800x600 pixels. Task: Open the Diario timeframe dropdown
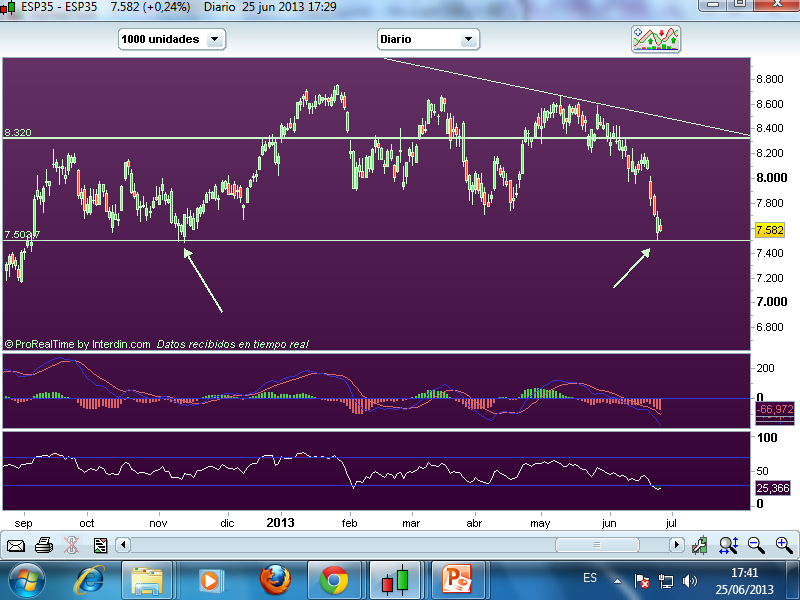(428, 39)
